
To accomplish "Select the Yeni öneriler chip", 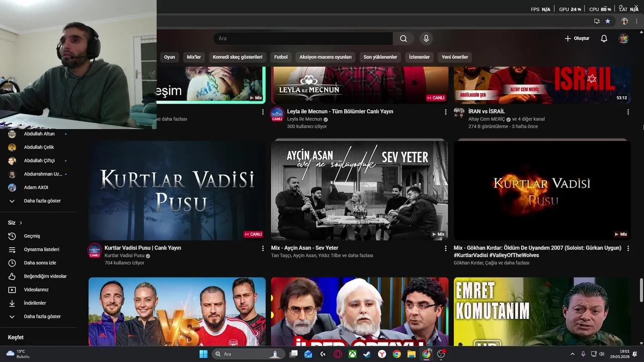I will tap(455, 57).
